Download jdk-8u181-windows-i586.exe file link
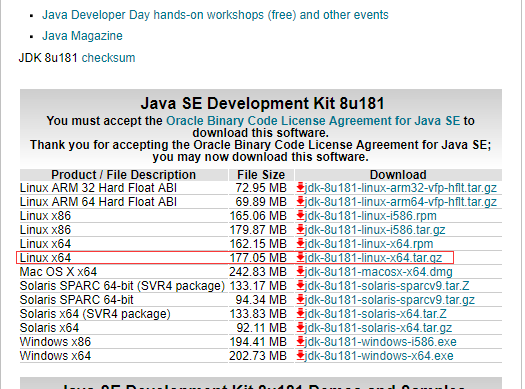 [380, 342]
